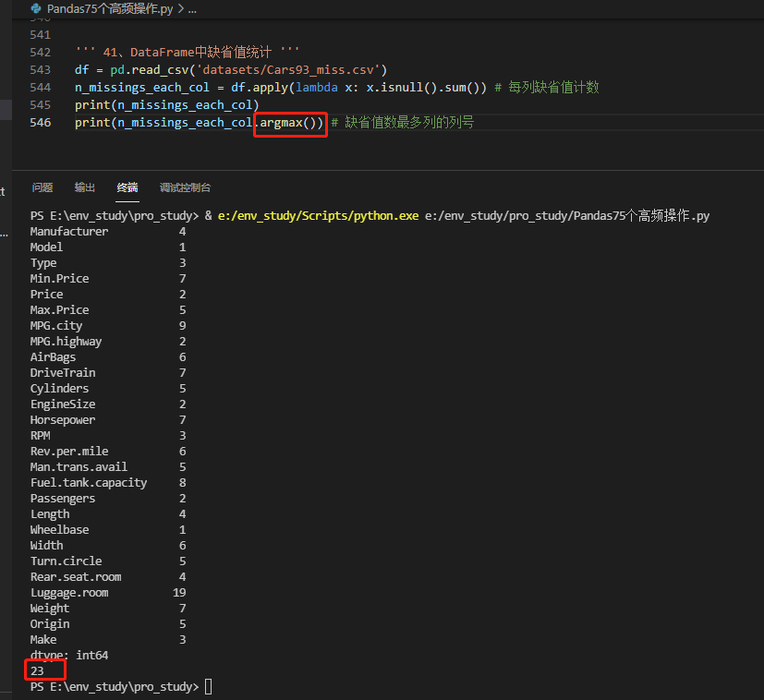Click the Horsepower row in output

(x=108, y=420)
